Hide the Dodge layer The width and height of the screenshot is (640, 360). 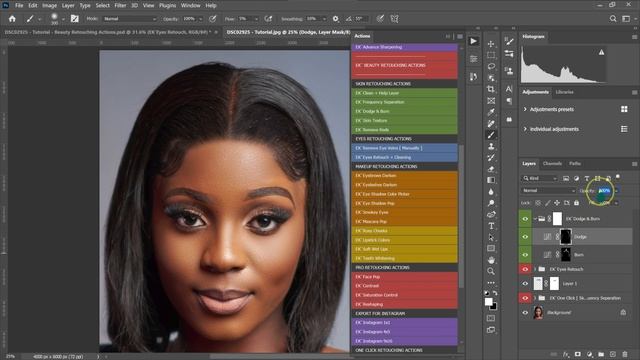525,237
